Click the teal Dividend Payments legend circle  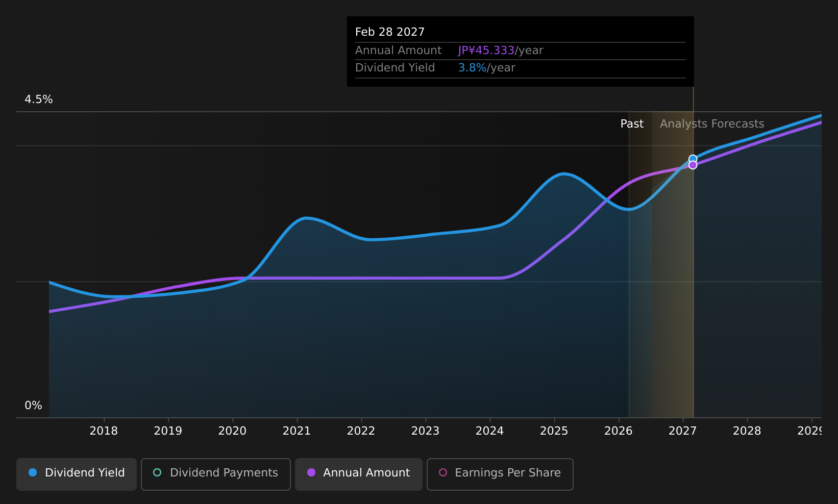click(x=157, y=472)
